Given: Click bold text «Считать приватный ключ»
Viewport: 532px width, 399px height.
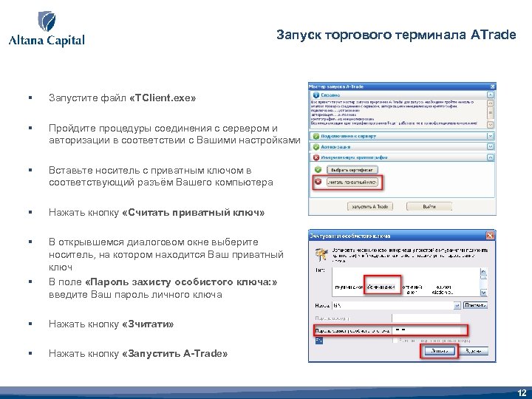Looking at the screenshot, I should coord(193,213).
